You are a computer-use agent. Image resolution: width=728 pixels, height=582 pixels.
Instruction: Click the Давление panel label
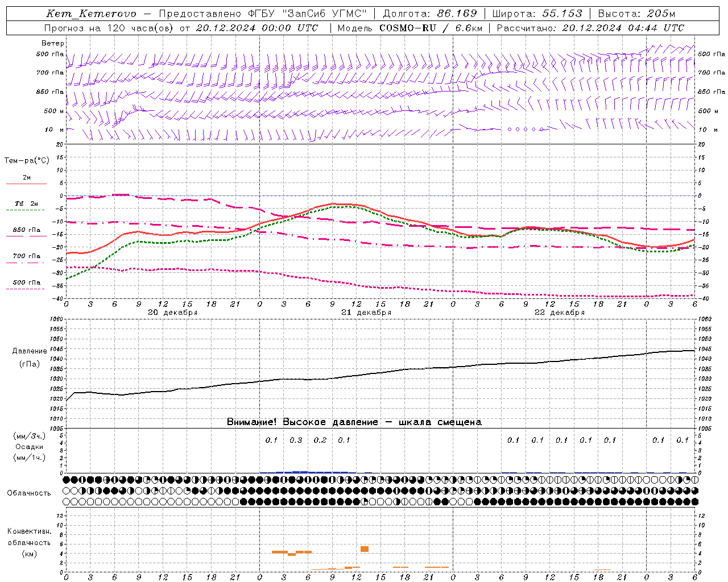(30, 351)
